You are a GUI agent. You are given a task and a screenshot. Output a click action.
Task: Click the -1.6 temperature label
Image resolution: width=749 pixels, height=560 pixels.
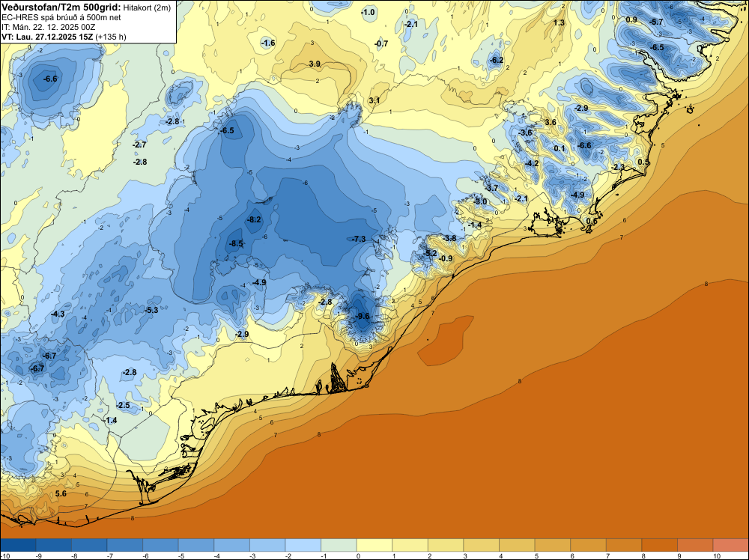[268, 43]
